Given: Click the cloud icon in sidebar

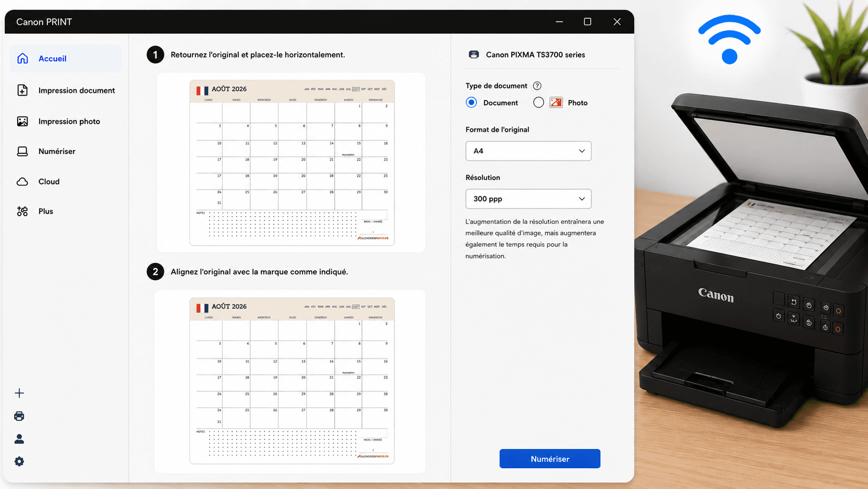Looking at the screenshot, I should 22,181.
